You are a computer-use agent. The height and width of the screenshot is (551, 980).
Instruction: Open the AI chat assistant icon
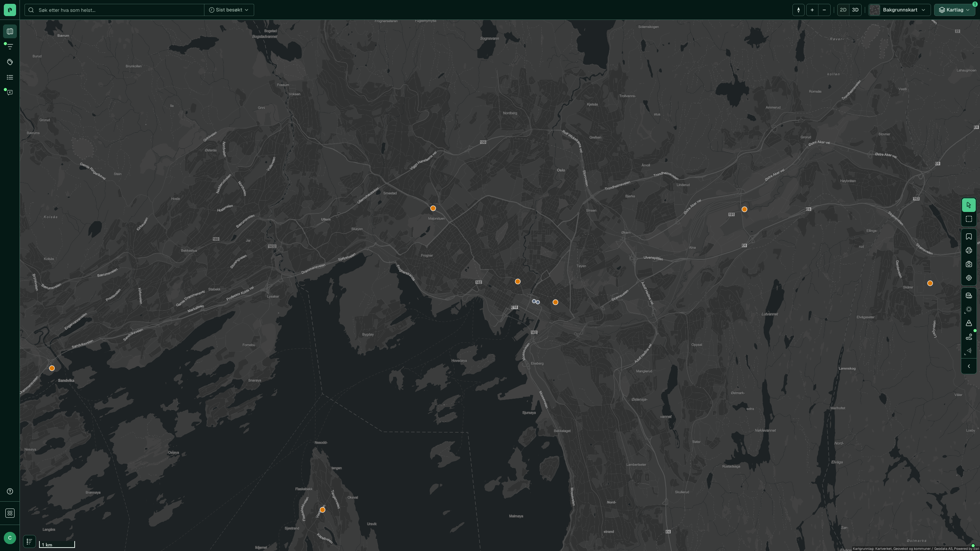click(10, 93)
